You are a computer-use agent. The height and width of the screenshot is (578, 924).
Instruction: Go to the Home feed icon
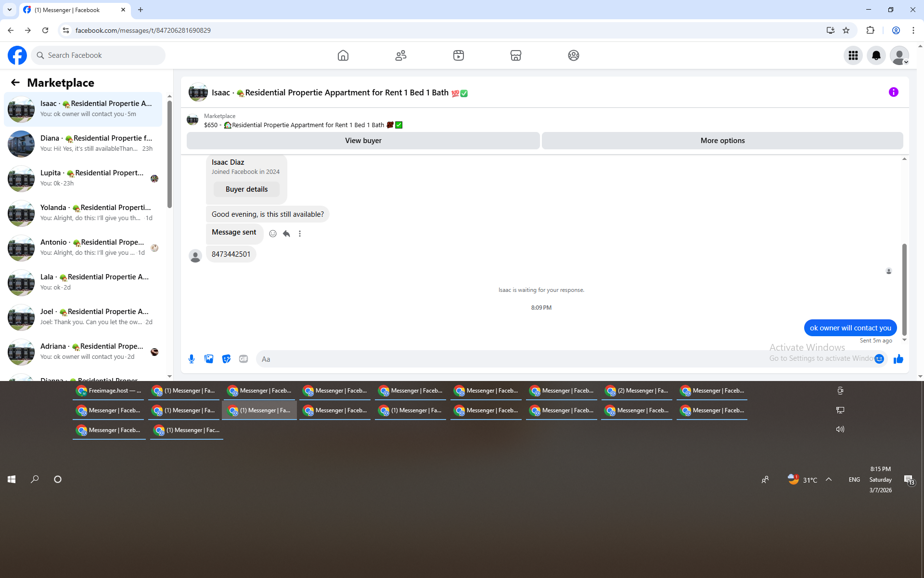tap(343, 55)
